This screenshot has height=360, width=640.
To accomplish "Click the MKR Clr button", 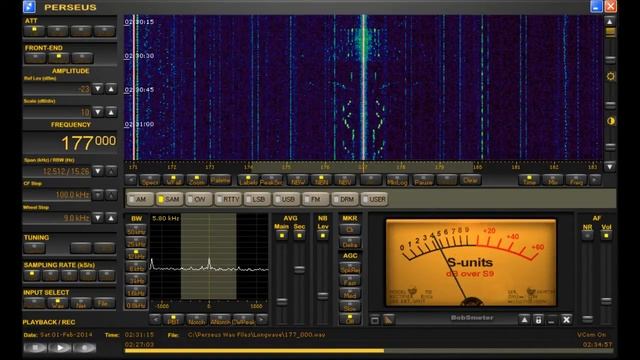I will click(350, 230).
